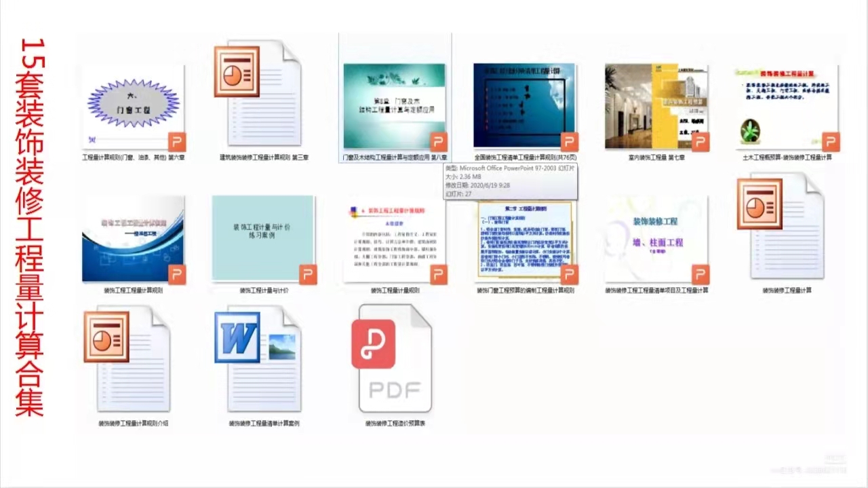Open the 建筑装饰装修工程量计算规则 第三章 PowerPoint file icon
The height and width of the screenshot is (488, 868).
point(258,94)
